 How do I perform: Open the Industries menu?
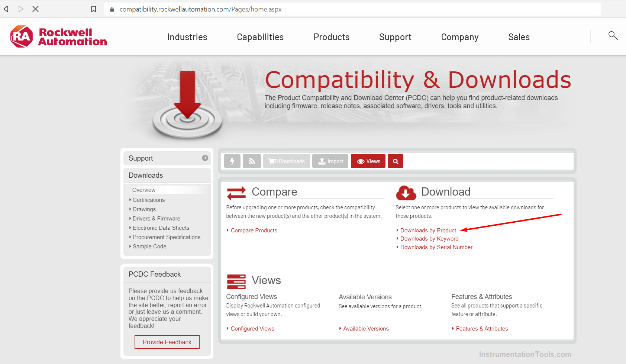coord(187,37)
